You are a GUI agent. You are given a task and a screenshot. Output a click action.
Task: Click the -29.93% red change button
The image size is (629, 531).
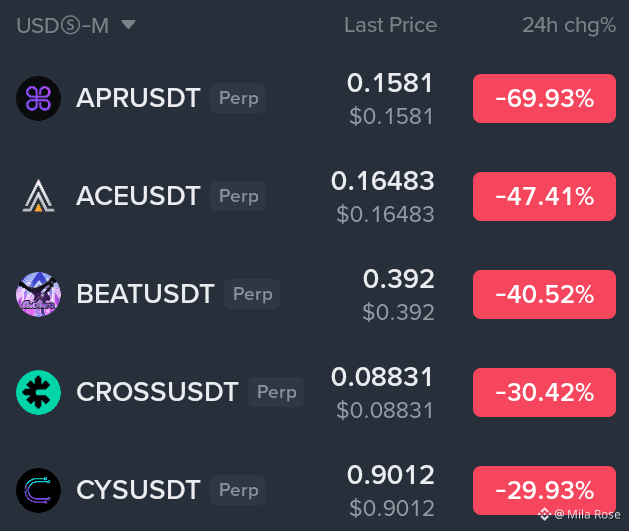544,490
